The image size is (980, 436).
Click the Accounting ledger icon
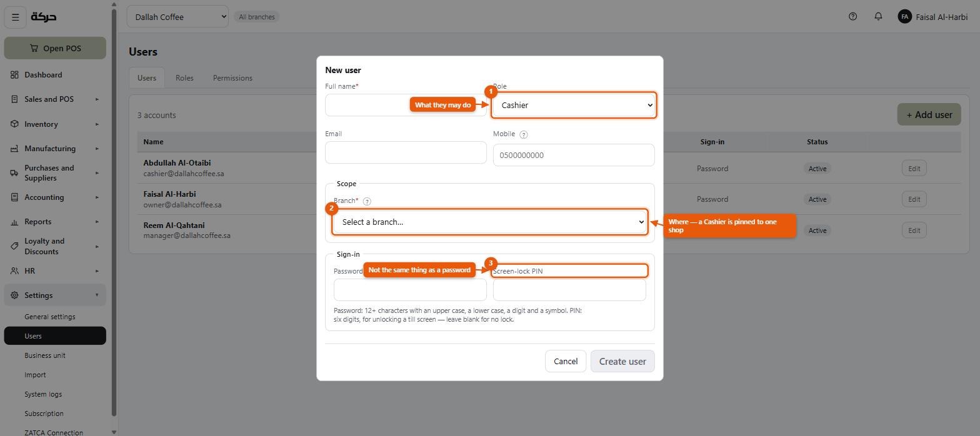pyautogui.click(x=14, y=197)
